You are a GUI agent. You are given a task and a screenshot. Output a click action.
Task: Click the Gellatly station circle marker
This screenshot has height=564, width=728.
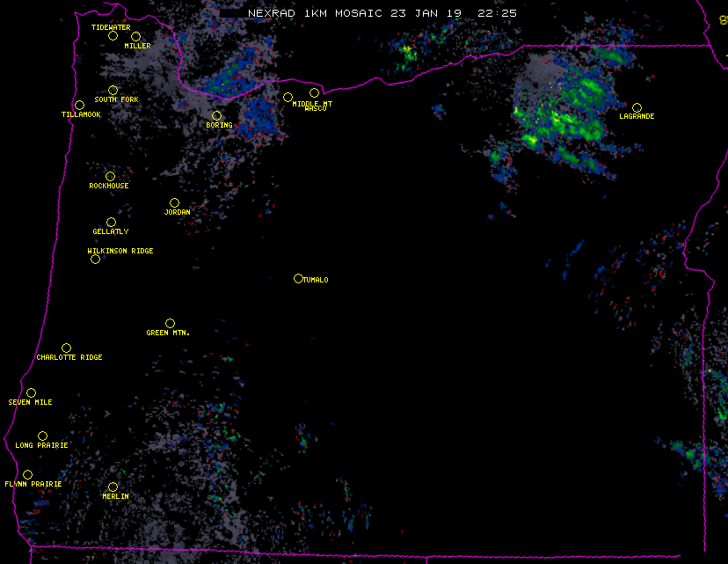point(111,223)
